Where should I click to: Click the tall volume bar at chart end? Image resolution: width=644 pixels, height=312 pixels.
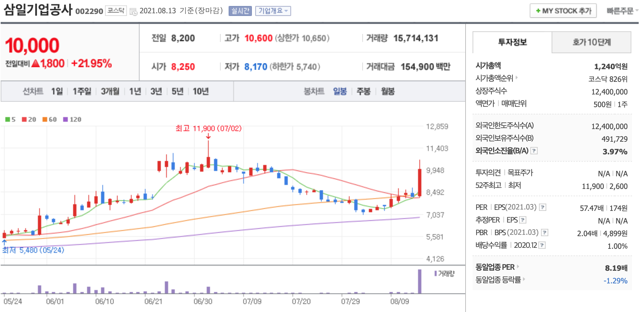[420, 281]
